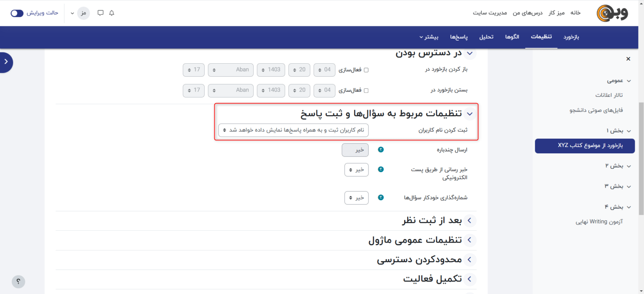644x294 pixels.
Task: Click help icon beside خبر رسانی از طریق پست الکترونیکی
Action: click(381, 170)
